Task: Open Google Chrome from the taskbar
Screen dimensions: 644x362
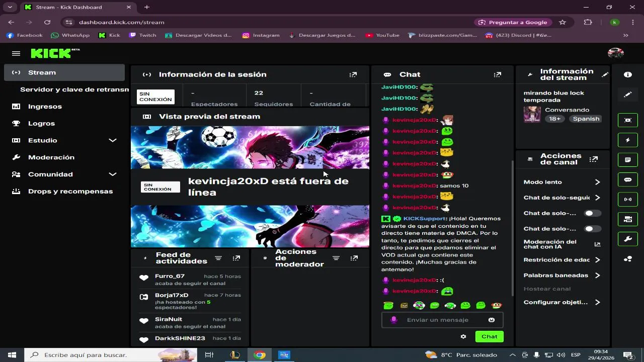Action: tap(260, 355)
